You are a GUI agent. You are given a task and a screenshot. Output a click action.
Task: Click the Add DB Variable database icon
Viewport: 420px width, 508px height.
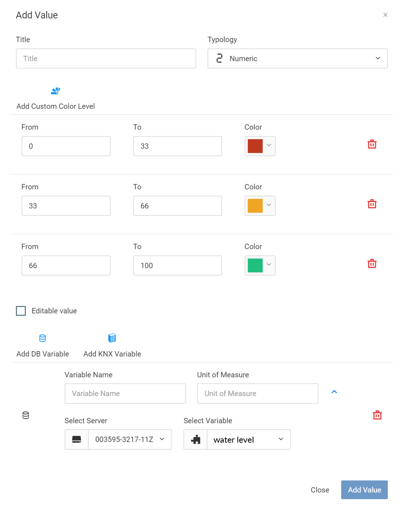tap(42, 338)
